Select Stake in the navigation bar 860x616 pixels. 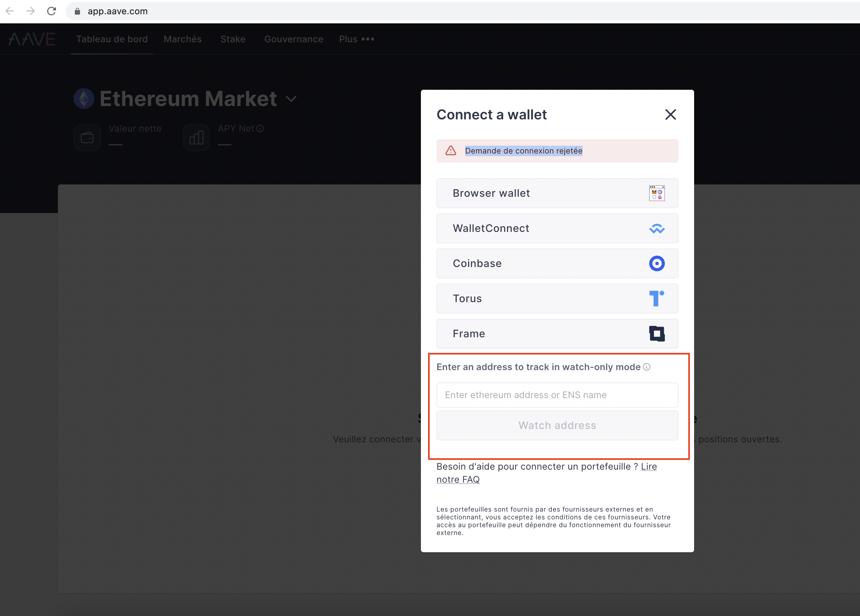pos(233,39)
